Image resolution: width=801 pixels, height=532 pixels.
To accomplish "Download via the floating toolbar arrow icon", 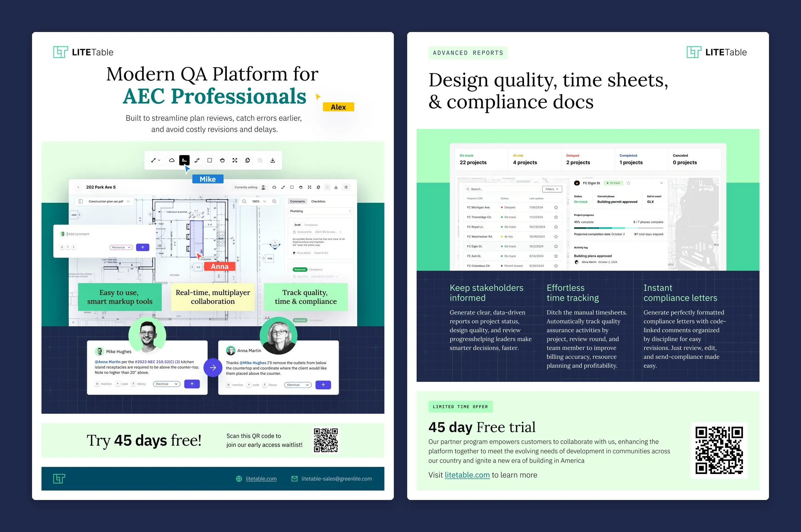I will click(273, 160).
